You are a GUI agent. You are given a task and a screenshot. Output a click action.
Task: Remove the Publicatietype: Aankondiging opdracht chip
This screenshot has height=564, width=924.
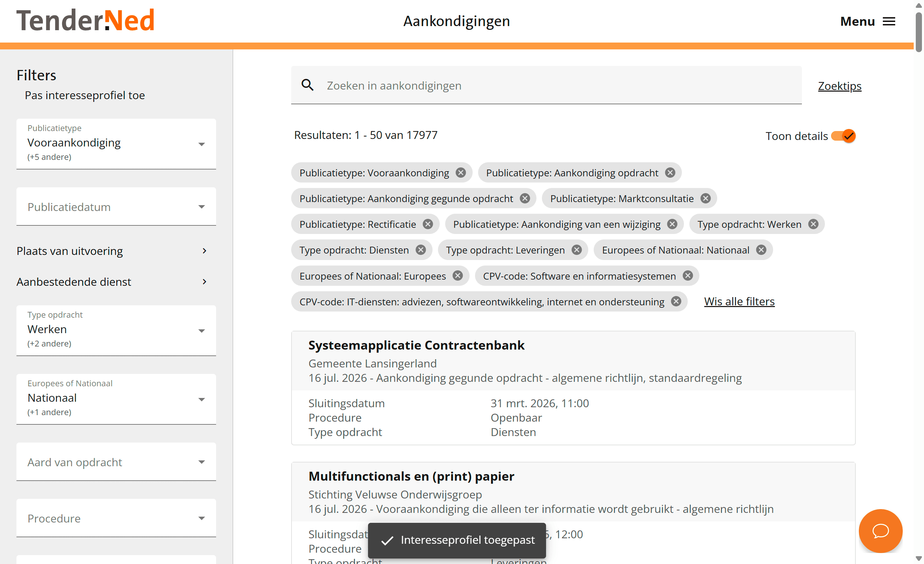(670, 173)
